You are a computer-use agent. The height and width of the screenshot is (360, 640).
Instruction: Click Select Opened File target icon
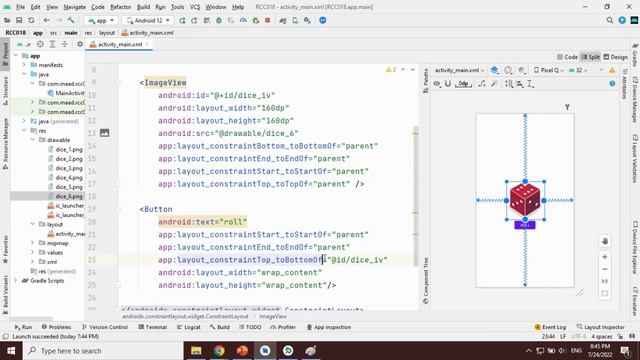[40, 44]
